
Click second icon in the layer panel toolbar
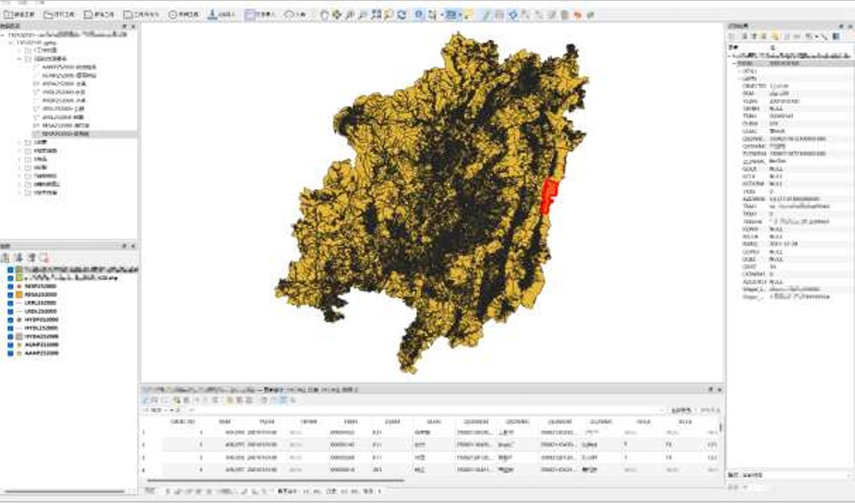coord(19,258)
